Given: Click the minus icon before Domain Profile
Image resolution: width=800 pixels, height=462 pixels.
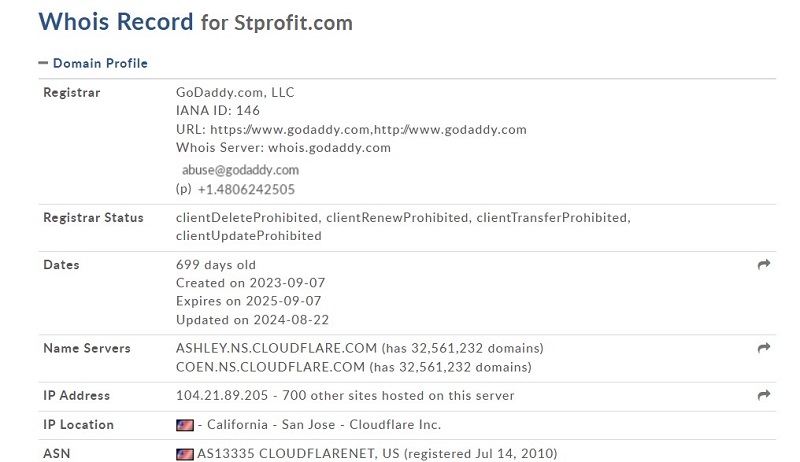Looking at the screenshot, I should [x=43, y=63].
